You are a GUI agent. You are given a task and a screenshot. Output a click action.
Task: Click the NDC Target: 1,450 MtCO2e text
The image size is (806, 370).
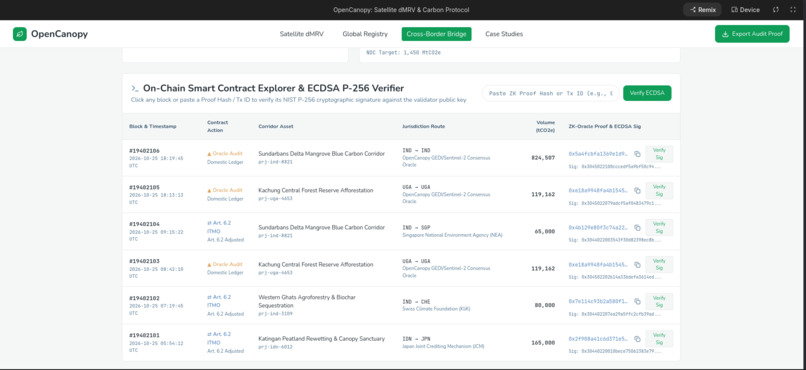point(404,52)
